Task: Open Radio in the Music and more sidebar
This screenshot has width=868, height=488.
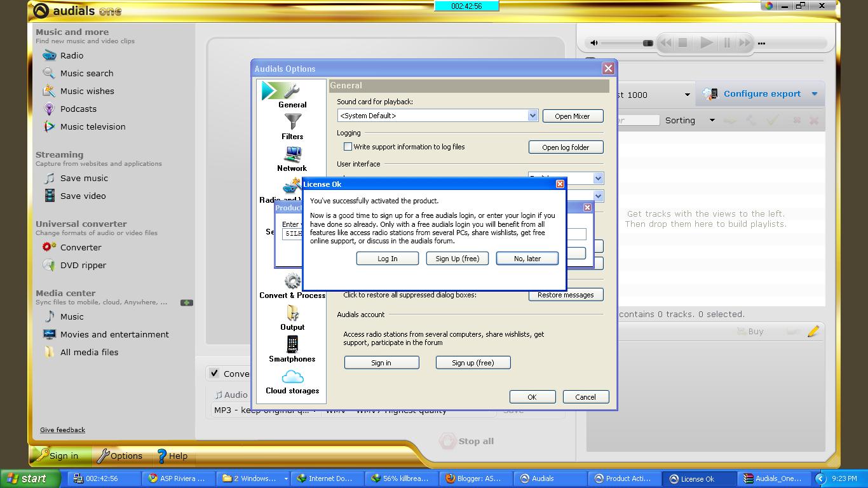Action: [63, 55]
